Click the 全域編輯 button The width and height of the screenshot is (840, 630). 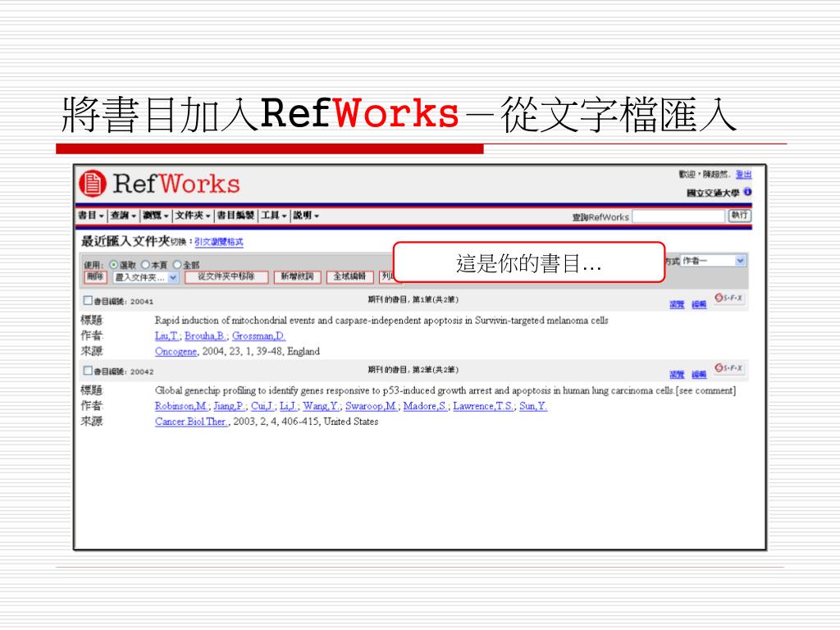pos(349,277)
